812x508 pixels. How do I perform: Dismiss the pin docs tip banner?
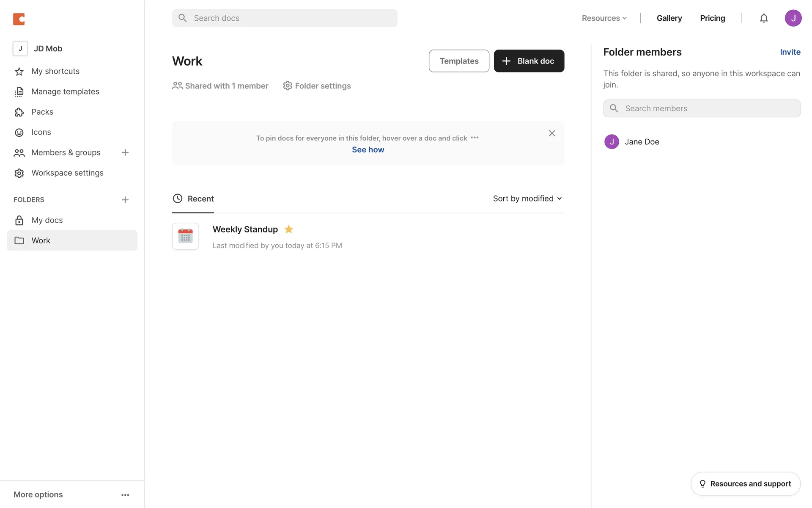coord(552,133)
